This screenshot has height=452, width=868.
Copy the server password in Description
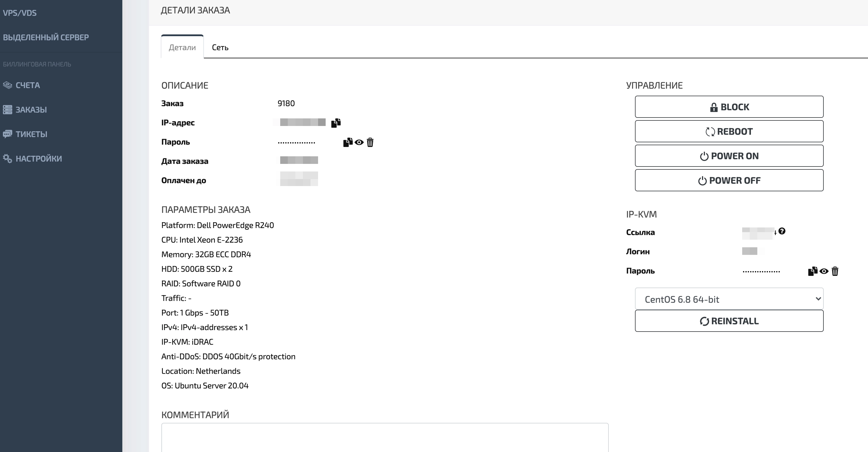coord(348,142)
